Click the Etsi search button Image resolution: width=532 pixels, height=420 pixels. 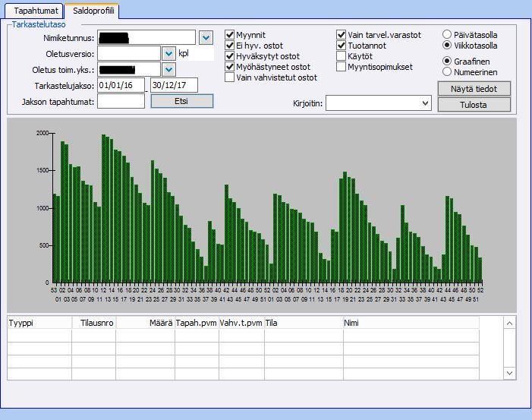click(182, 101)
